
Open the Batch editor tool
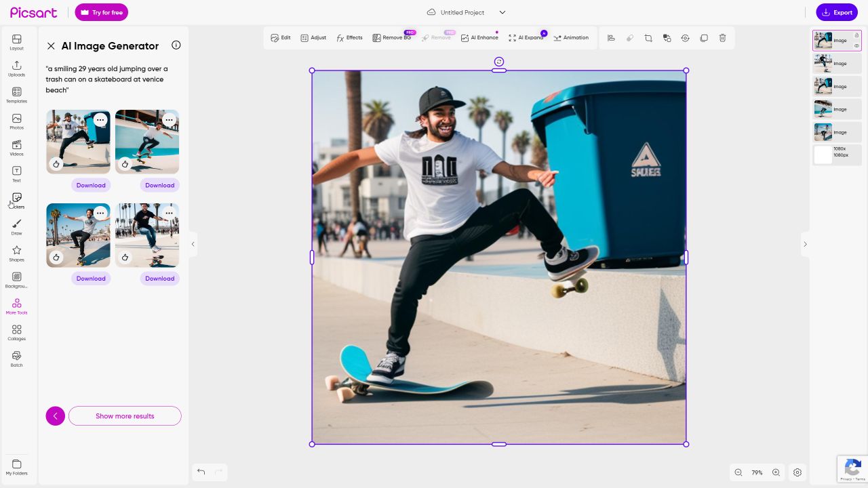pyautogui.click(x=17, y=359)
